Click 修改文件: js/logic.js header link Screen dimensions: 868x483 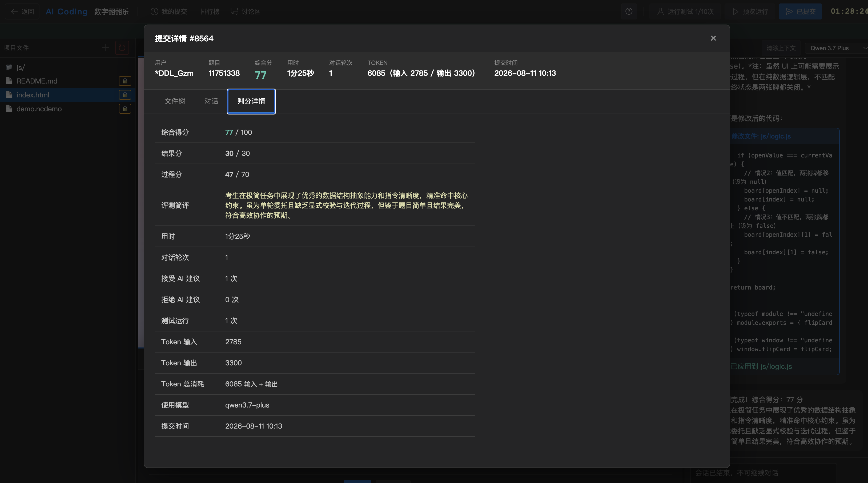761,136
